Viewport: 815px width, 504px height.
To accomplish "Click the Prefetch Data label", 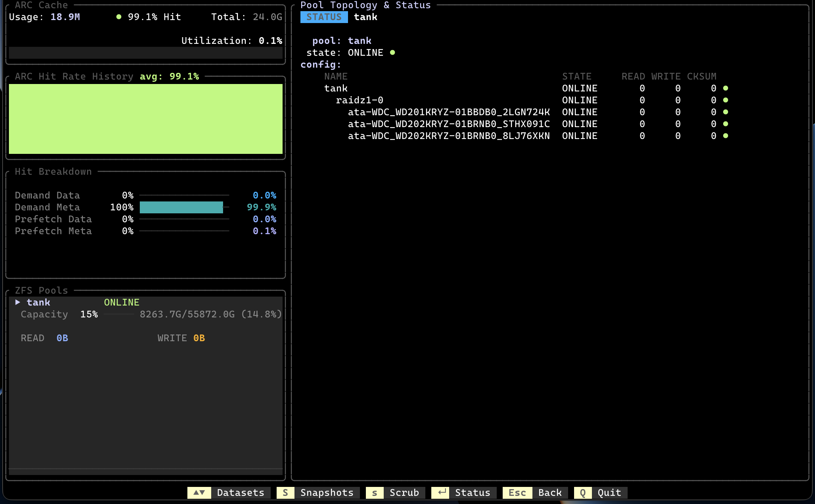I will [x=53, y=219].
